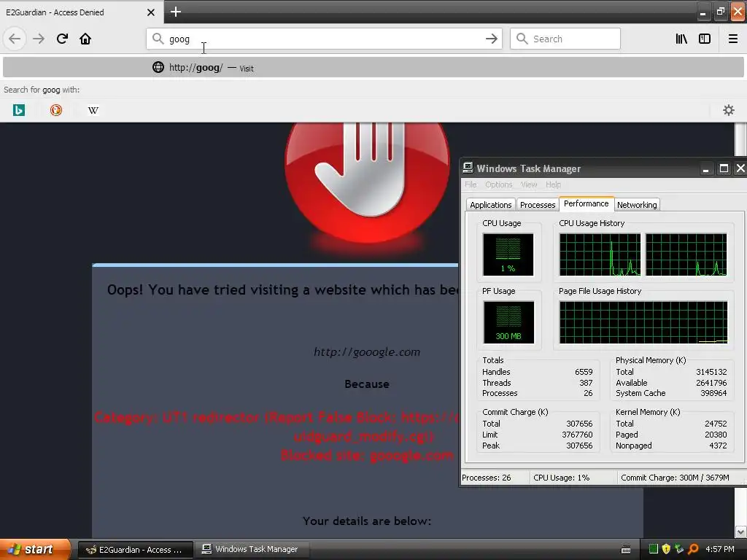Open a new browser tab with plus
This screenshot has width=747, height=560.
pos(175,12)
